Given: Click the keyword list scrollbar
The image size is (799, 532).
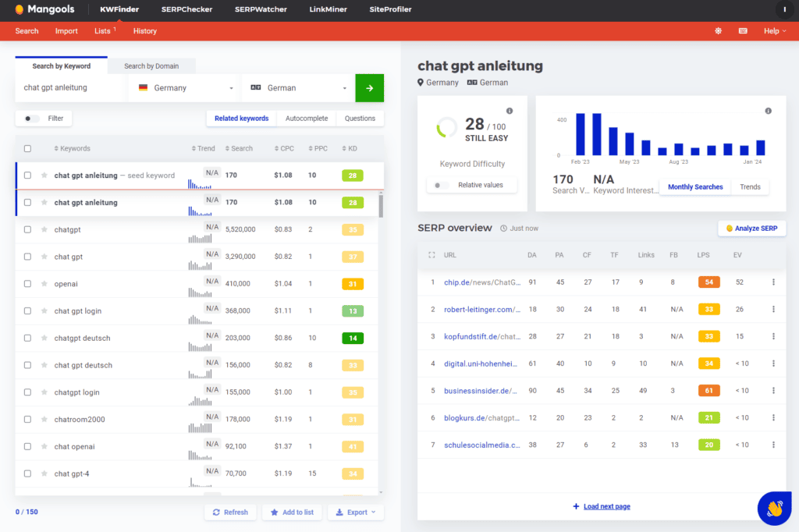Looking at the screenshot, I should 381,206.
